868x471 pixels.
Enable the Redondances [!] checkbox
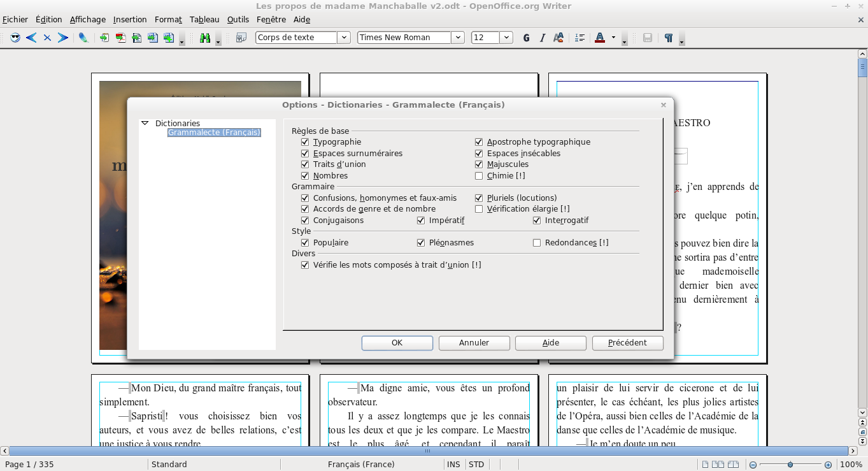pyautogui.click(x=537, y=243)
